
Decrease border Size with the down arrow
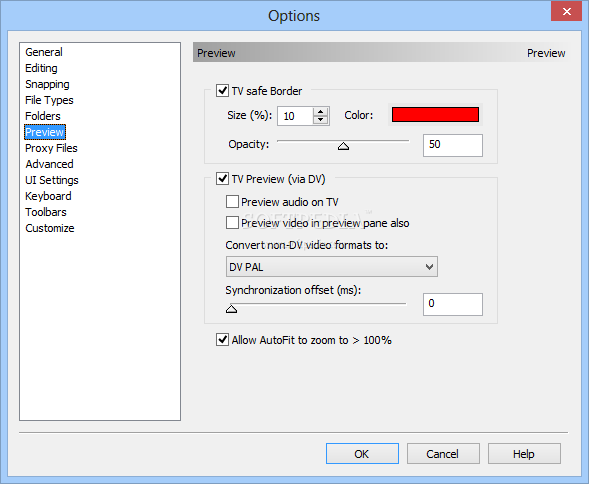[320, 120]
